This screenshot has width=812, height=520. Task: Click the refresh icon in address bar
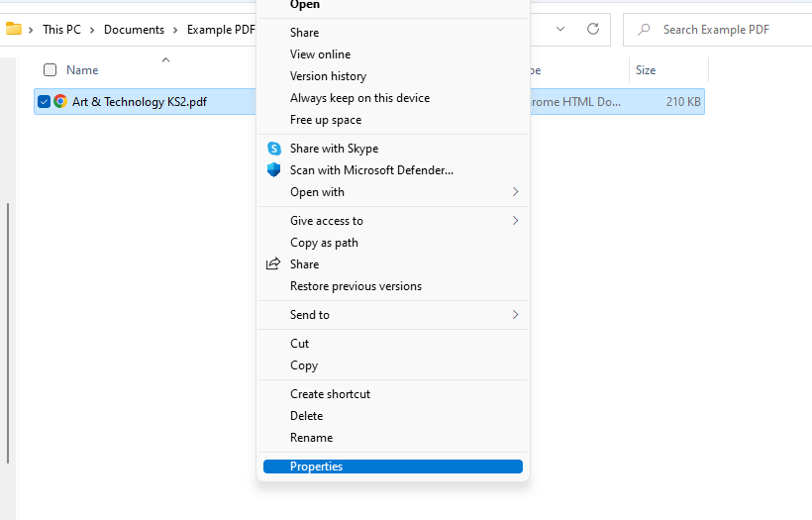click(593, 30)
